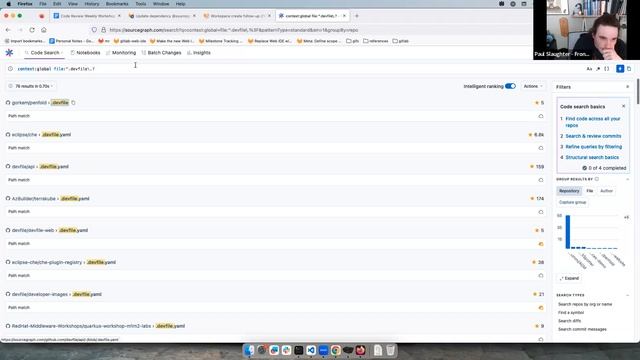The image size is (640, 360).
Task: Select Capture group grouping option
Action: [x=572, y=202]
